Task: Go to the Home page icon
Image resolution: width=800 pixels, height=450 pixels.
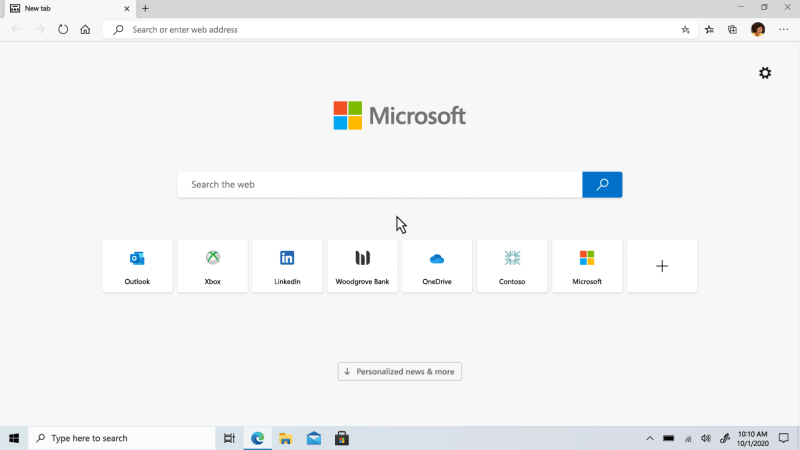Action: click(x=85, y=30)
